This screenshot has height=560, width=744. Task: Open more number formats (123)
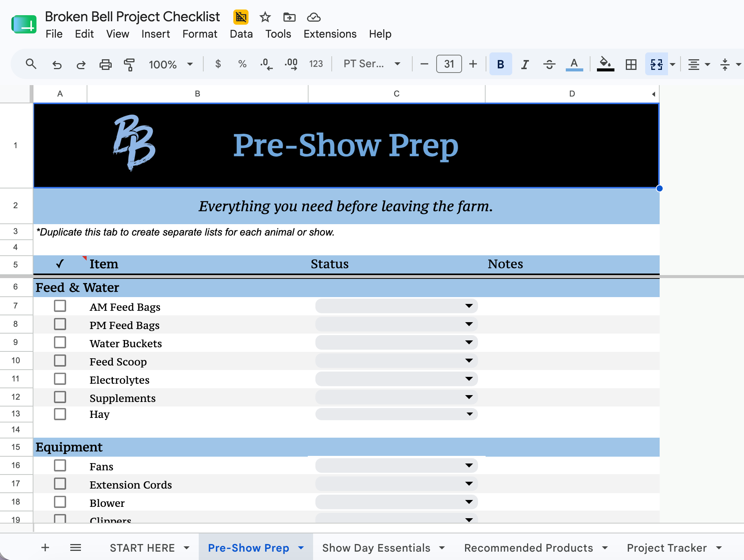pyautogui.click(x=316, y=64)
